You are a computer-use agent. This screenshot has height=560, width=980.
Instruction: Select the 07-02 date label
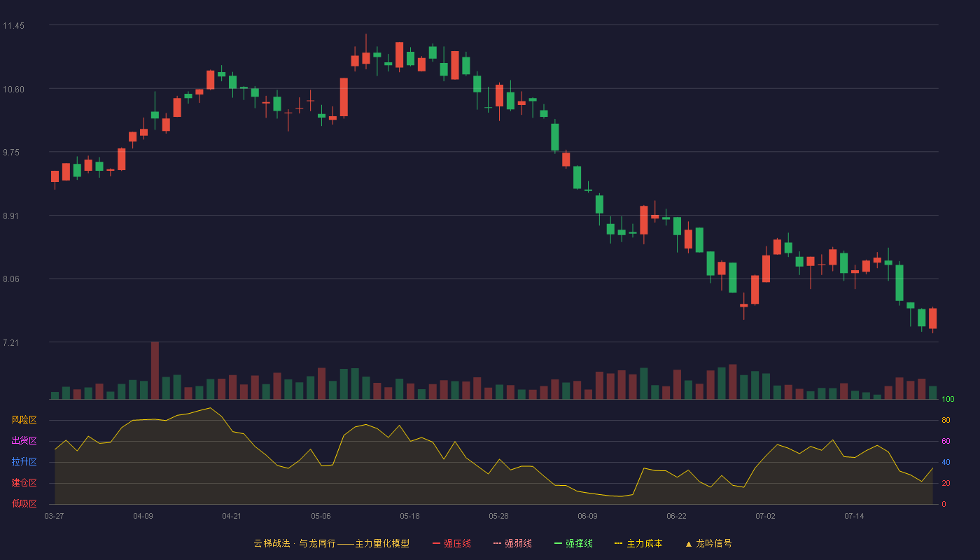click(x=765, y=516)
